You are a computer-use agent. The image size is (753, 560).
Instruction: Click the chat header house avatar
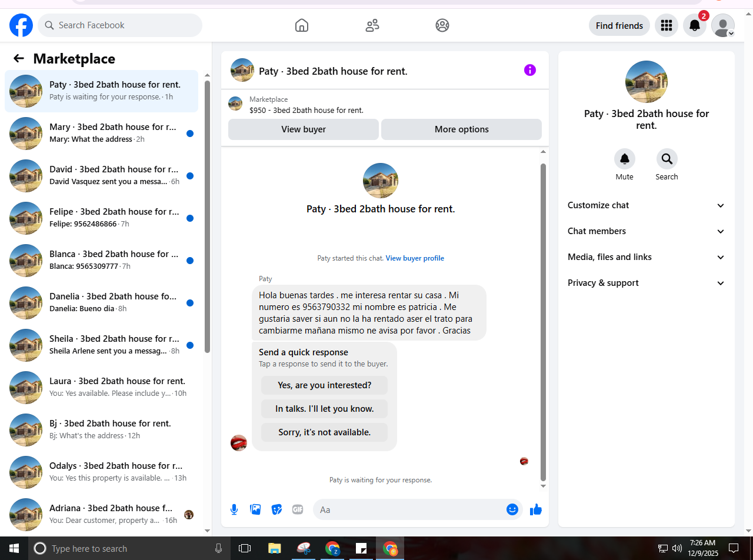(242, 70)
